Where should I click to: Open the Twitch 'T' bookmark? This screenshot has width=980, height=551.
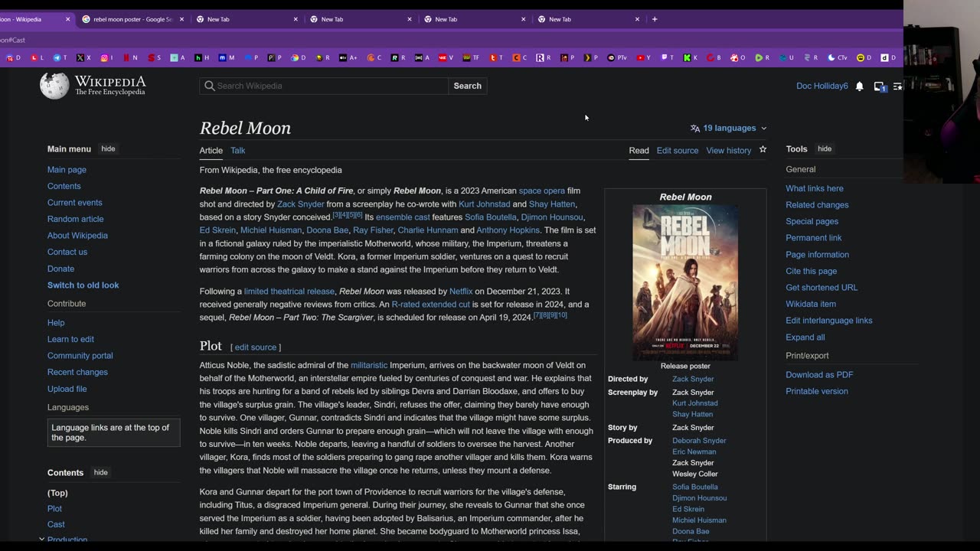pos(668,57)
